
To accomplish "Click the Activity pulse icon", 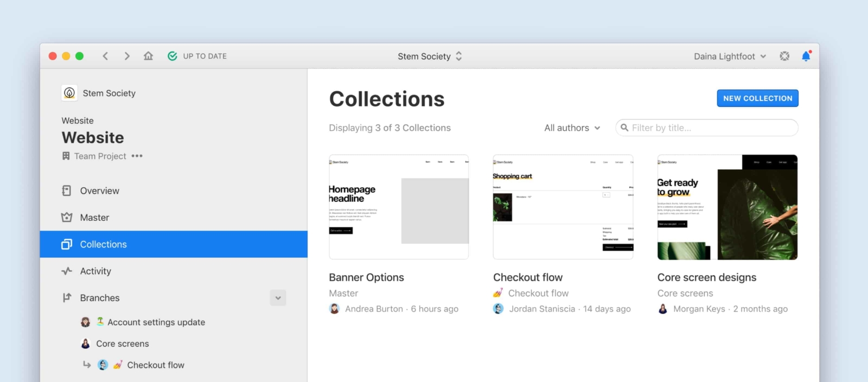I will click(67, 271).
